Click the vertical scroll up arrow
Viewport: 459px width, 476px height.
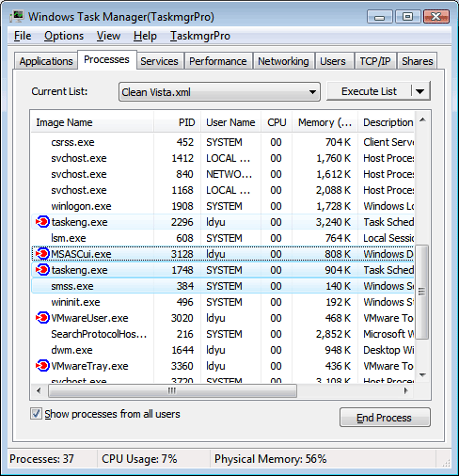(422, 119)
